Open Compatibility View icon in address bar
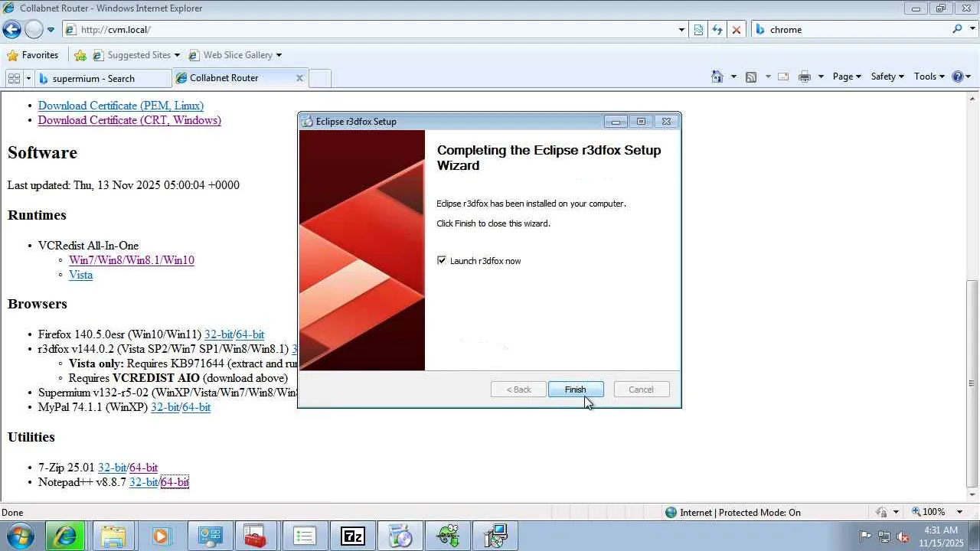This screenshot has height=551, width=980. [x=698, y=30]
